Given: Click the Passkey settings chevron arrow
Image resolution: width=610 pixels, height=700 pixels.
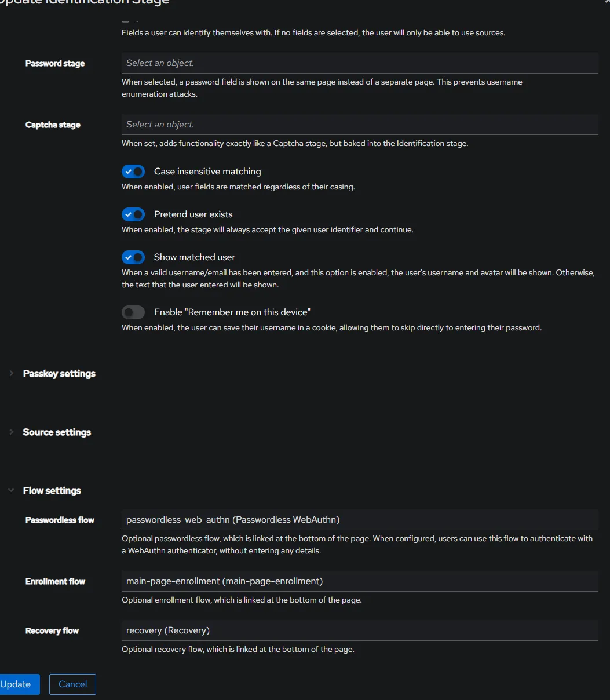Looking at the screenshot, I should coord(11,374).
